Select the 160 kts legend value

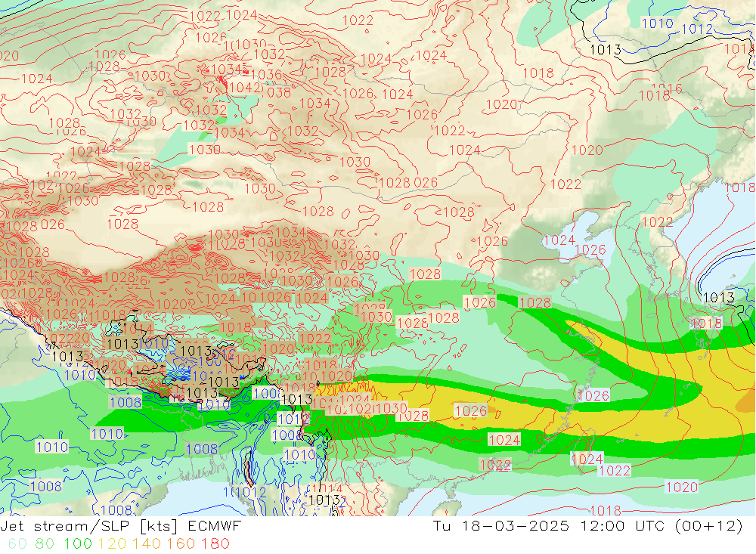coord(181,544)
